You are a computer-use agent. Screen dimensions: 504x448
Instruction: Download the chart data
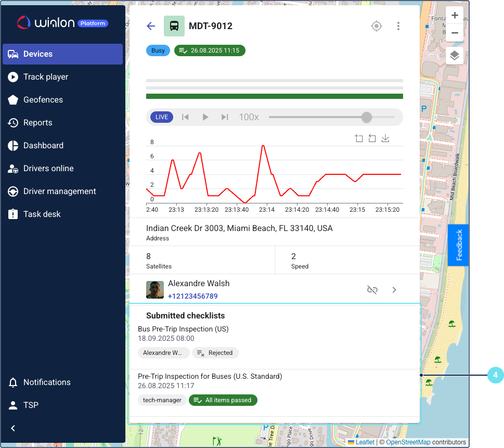(x=385, y=138)
